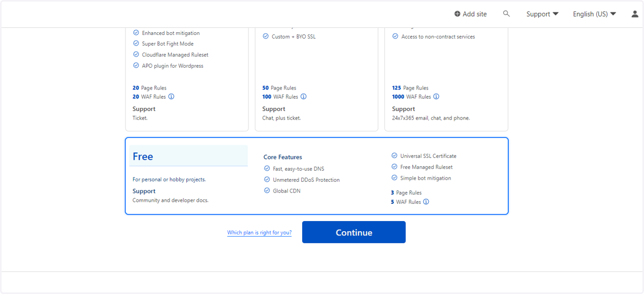644x294 pixels.
Task: Click info icon next to 5 WAF Rules
Action: (x=426, y=202)
